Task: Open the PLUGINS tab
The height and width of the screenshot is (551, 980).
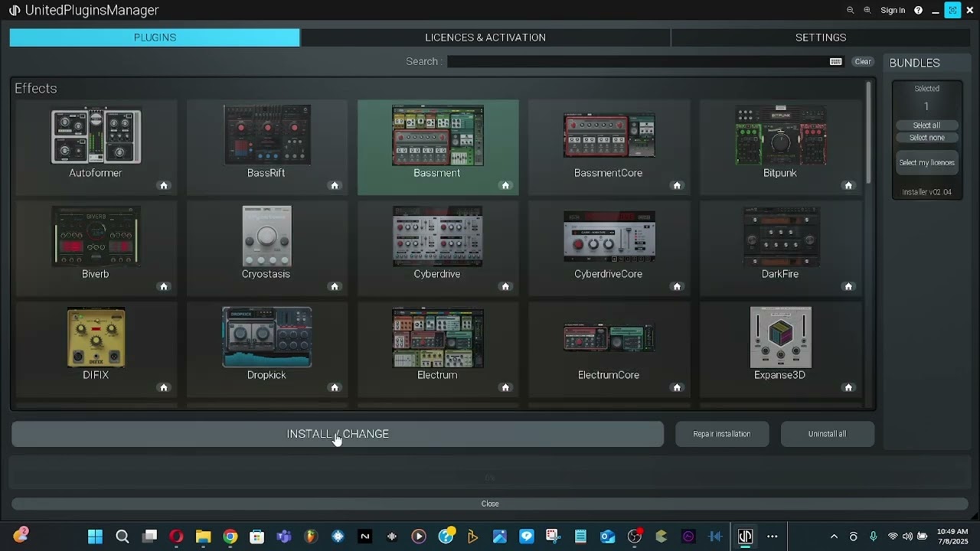Action: 155,37
